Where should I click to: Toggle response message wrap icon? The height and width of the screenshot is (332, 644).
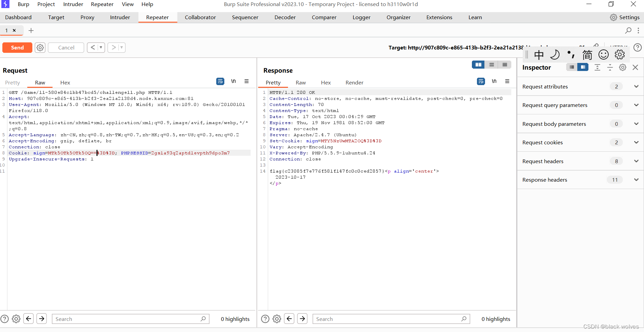click(x=481, y=81)
